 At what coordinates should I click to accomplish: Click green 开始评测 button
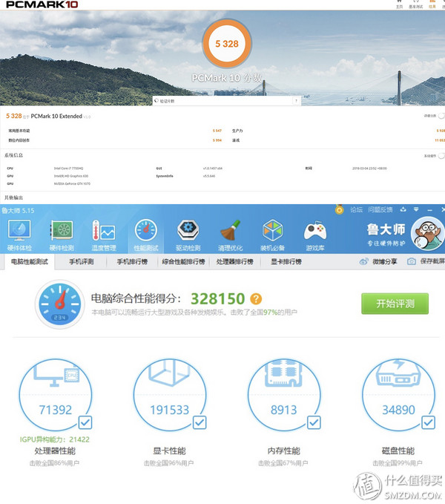tap(395, 304)
